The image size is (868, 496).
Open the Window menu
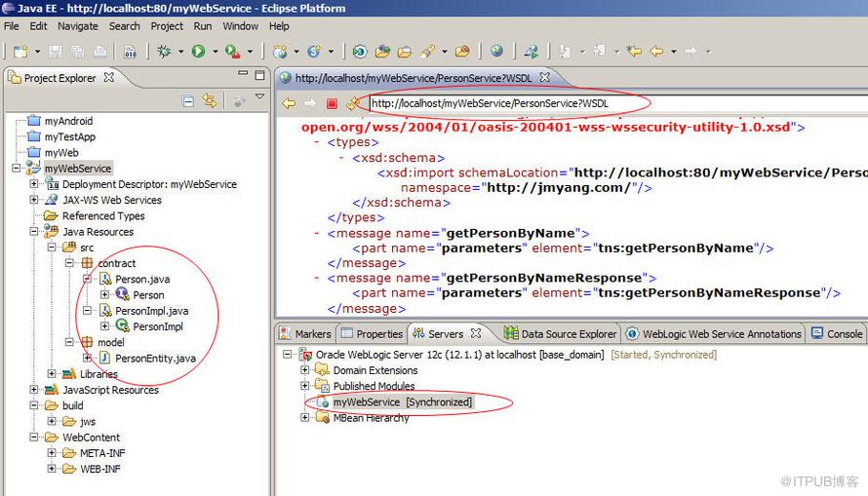[240, 26]
